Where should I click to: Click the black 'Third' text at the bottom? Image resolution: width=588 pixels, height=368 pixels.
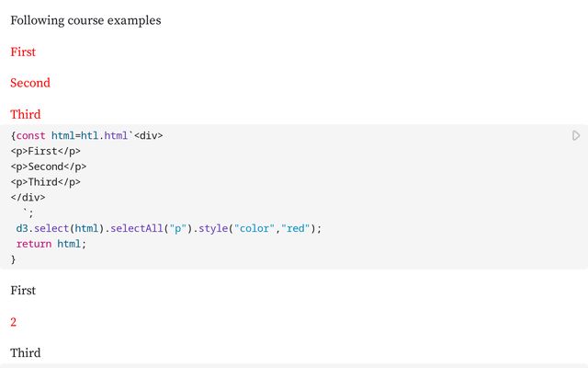click(26, 353)
